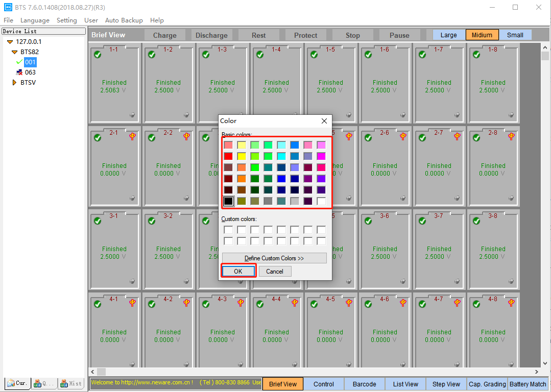Screen dimensions: 551x392
Task: Expand the BTSV tree node
Action: pyautogui.click(x=14, y=83)
